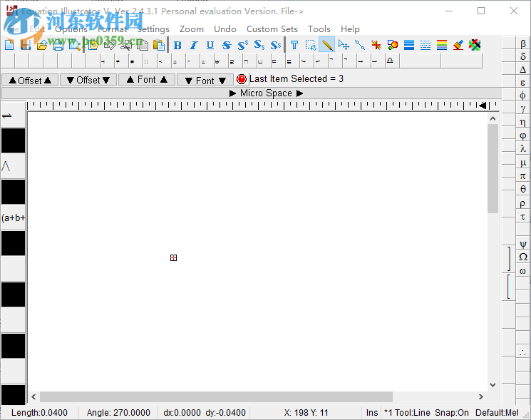This screenshot has width=531, height=420.
Task: Click the dashed line style icon
Action: [x=426, y=45]
